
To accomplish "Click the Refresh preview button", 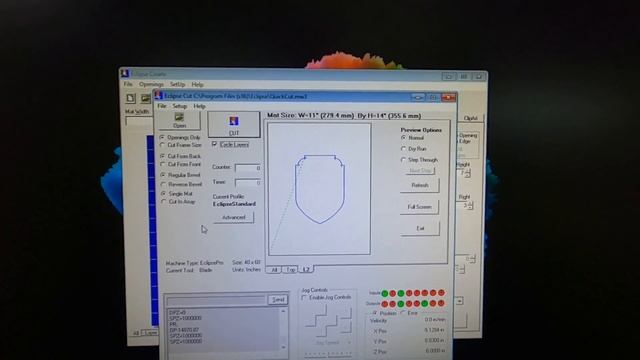I will (x=420, y=185).
